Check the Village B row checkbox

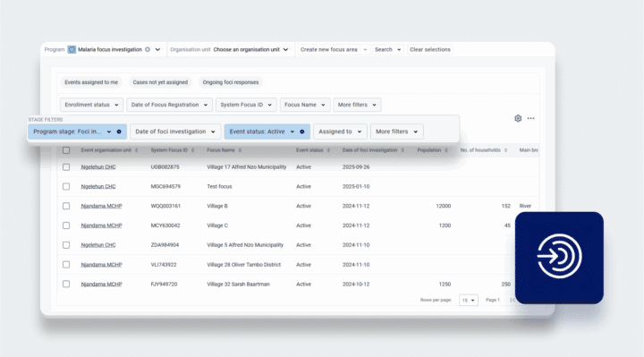[66, 206]
